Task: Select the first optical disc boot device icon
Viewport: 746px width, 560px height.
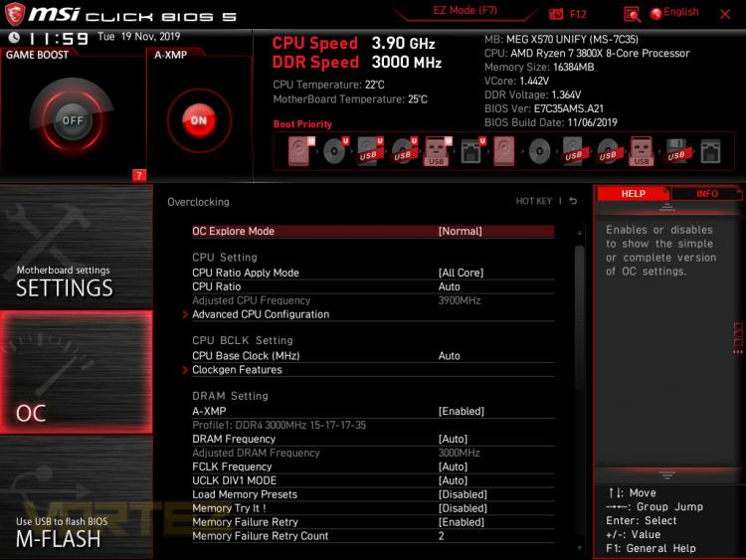Action: click(335, 151)
